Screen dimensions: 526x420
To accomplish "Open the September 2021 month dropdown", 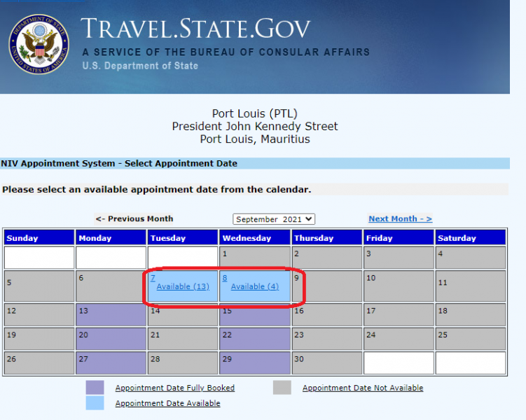I will point(274,219).
